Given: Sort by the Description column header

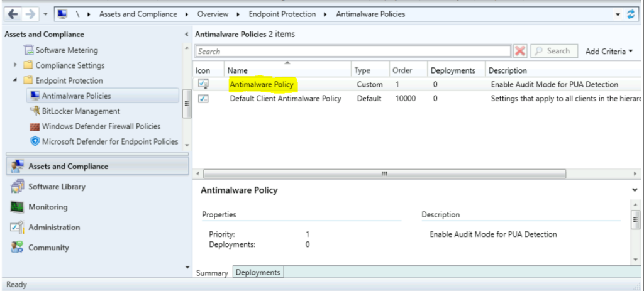Looking at the screenshot, I should pos(563,70).
